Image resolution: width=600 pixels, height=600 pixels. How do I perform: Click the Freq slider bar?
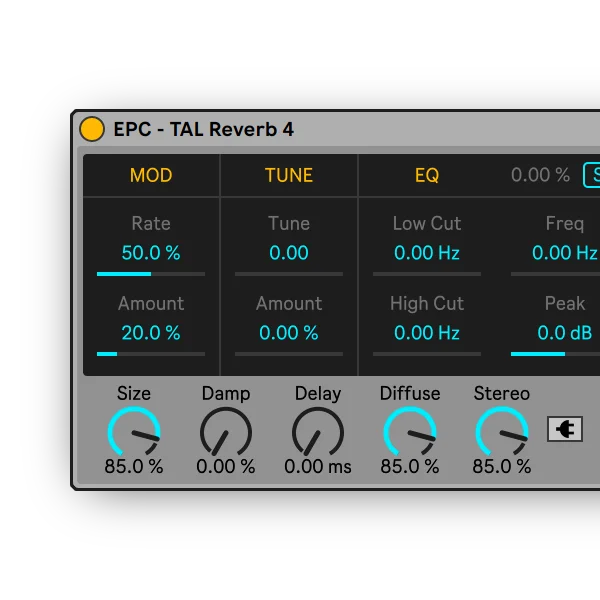point(555,274)
